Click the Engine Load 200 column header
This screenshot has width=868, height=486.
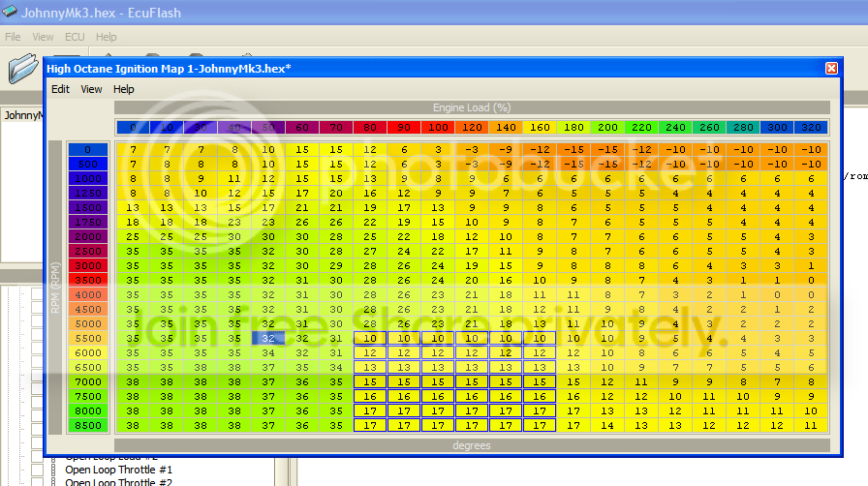[607, 128]
